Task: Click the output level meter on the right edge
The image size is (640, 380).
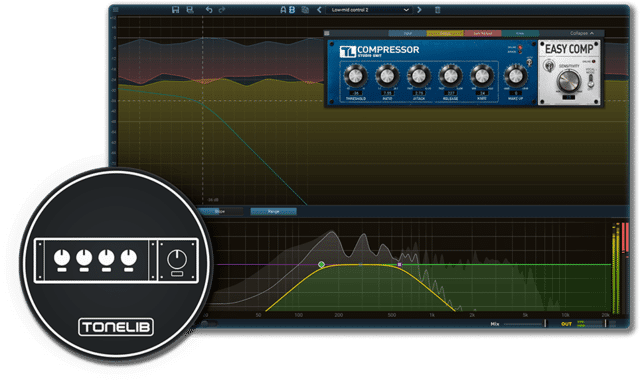Action: pos(615,269)
